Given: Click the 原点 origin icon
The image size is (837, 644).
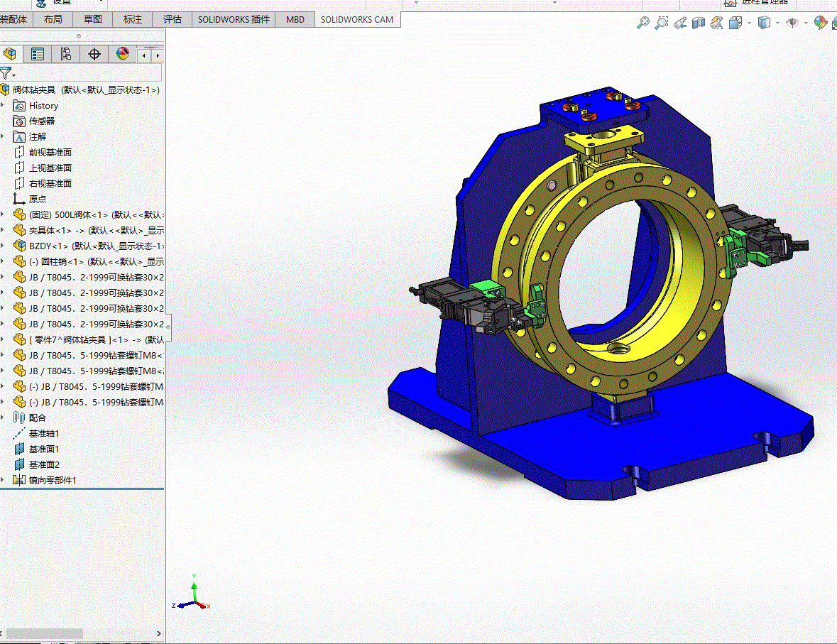Looking at the screenshot, I should coord(19,200).
